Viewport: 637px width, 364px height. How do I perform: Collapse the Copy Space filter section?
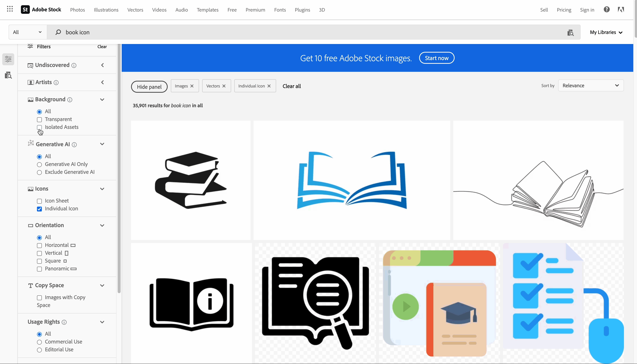tap(102, 285)
